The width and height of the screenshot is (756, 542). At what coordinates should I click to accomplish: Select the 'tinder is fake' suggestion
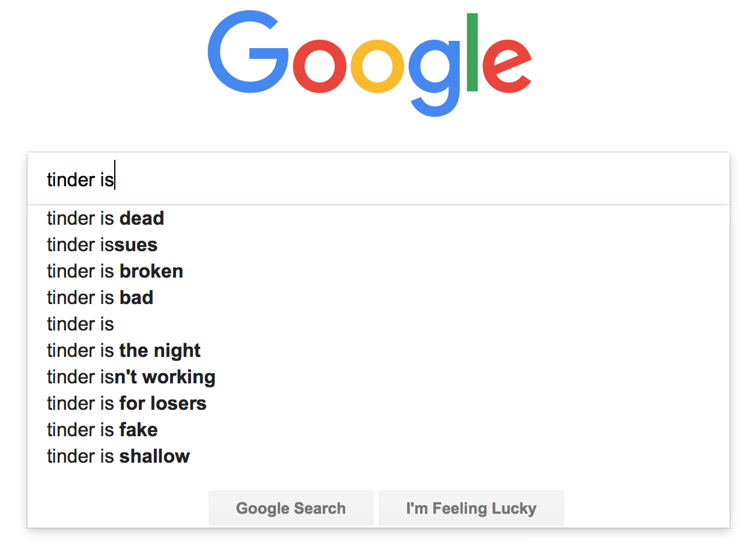point(102,430)
